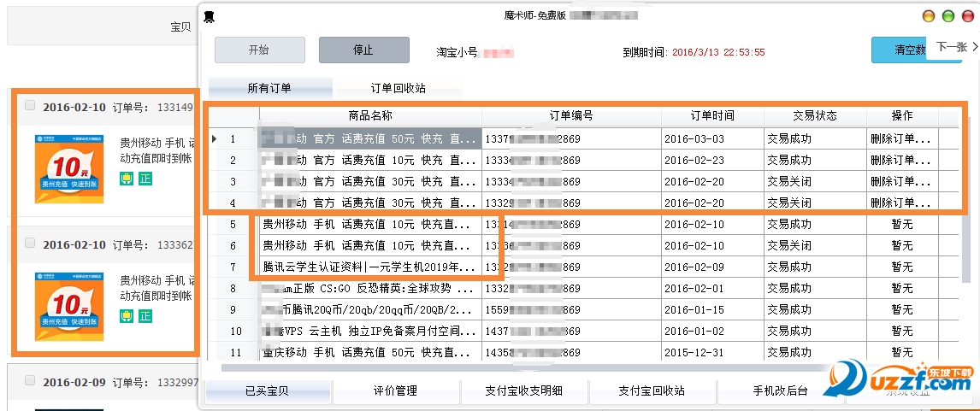Click the 到期时间 2016/3/13 value
Viewport: 980px width, 411px height.
click(718, 52)
